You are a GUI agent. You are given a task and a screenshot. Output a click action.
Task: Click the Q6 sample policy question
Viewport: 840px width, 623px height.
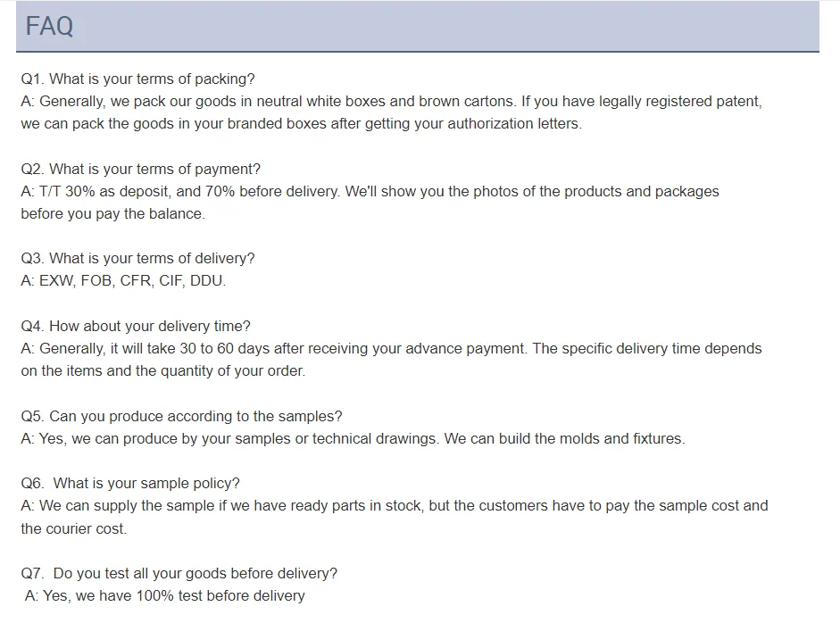pos(130,483)
